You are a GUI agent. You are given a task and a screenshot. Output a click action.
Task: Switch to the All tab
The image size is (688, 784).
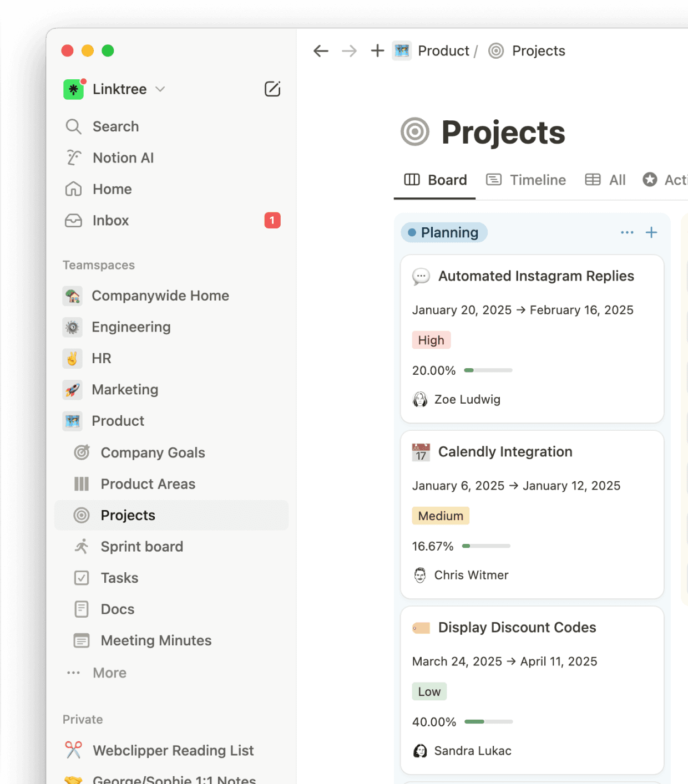pos(616,180)
